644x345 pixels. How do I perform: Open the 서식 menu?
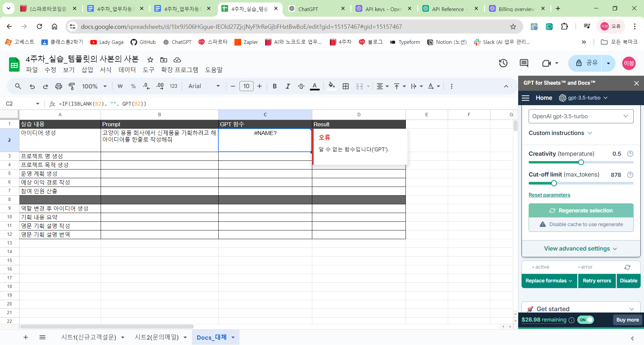pyautogui.click(x=106, y=70)
